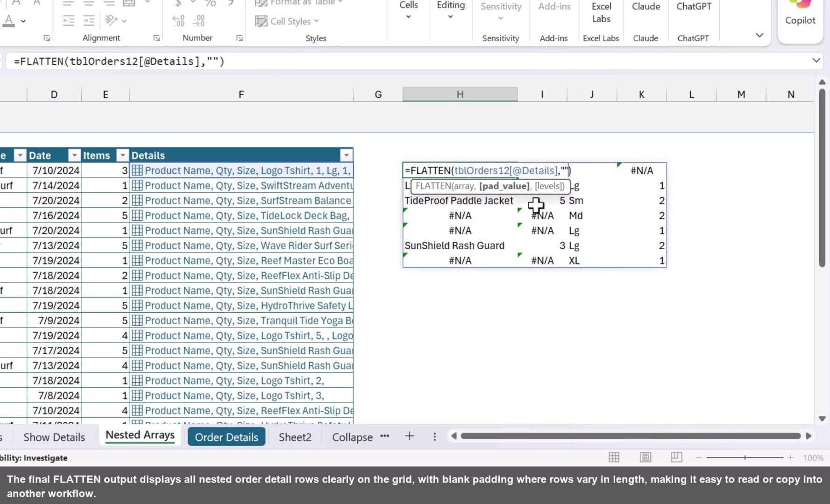Open the Orientation dropdown arrow
This screenshot has width=830, height=504.
point(124,21)
